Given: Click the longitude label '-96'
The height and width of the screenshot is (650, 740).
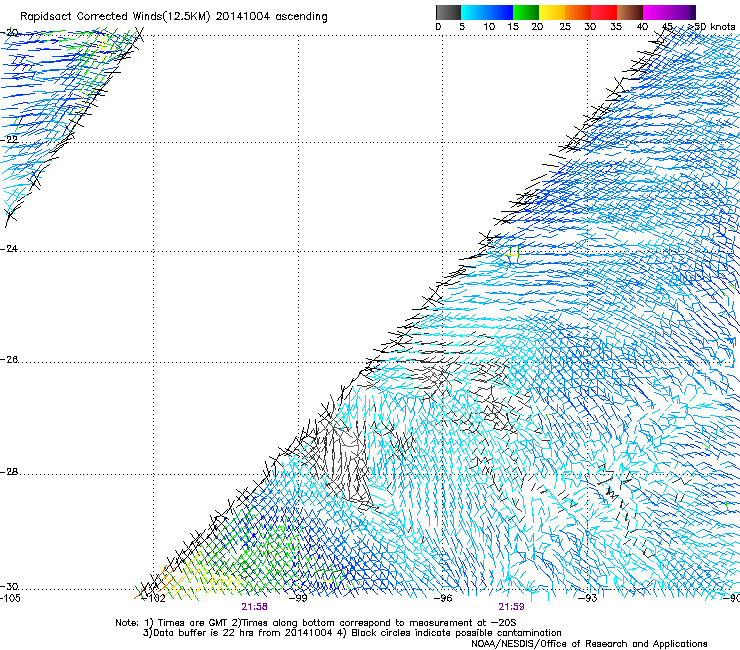Looking at the screenshot, I should pyautogui.click(x=443, y=598).
